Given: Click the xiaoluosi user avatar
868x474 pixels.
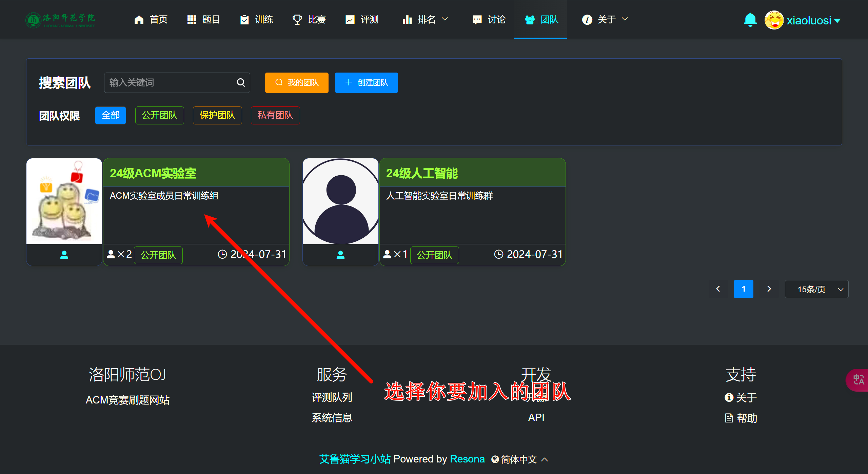Looking at the screenshot, I should click(774, 20).
